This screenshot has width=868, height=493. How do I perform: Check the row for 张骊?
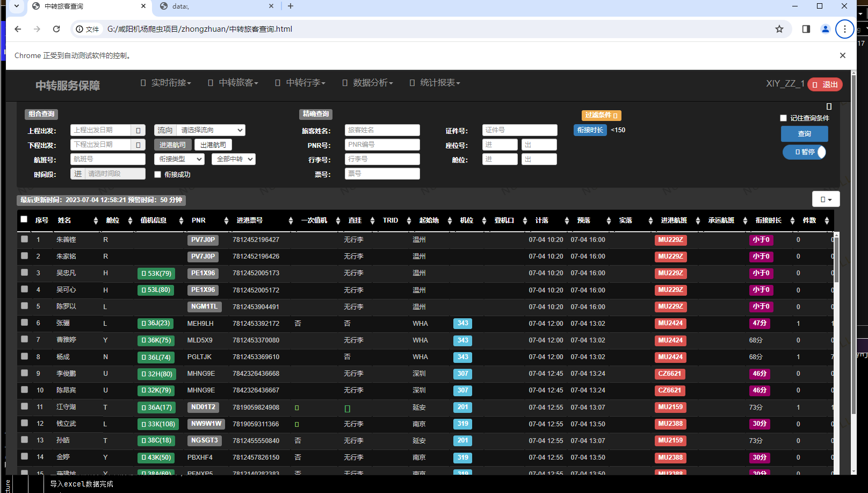tap(24, 322)
